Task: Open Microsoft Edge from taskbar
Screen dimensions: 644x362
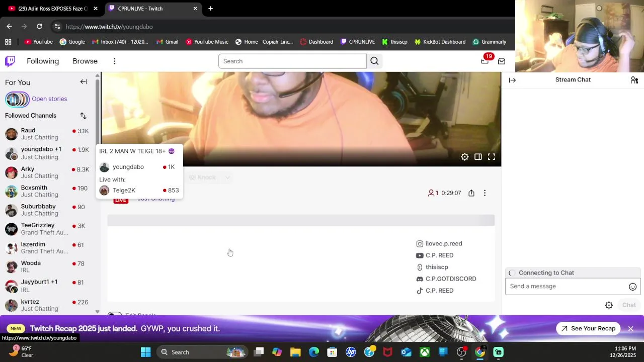Action: 314,352
